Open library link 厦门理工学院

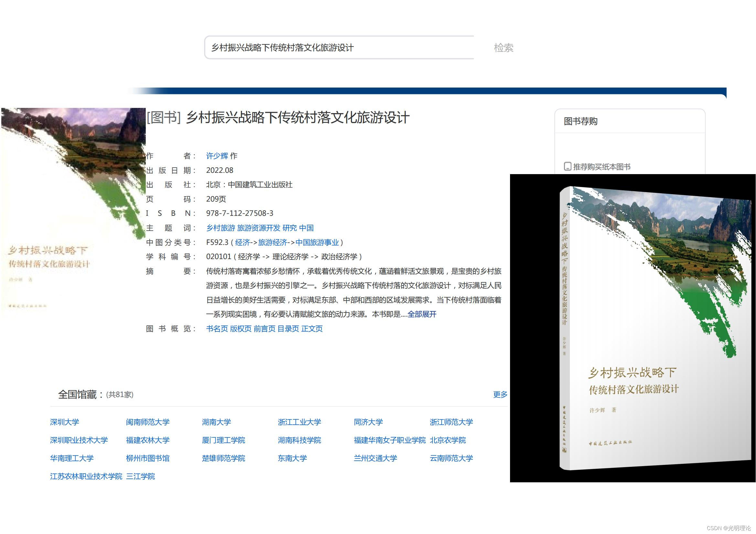click(224, 440)
